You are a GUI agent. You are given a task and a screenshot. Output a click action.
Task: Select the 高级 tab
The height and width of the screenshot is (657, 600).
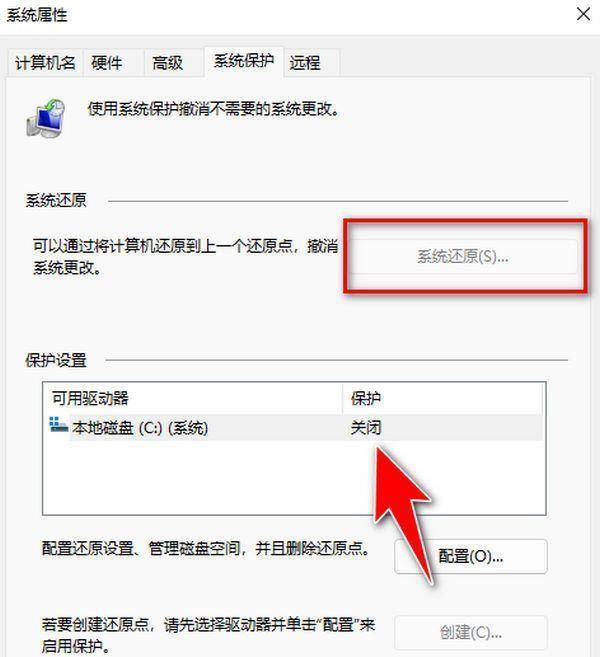168,63
